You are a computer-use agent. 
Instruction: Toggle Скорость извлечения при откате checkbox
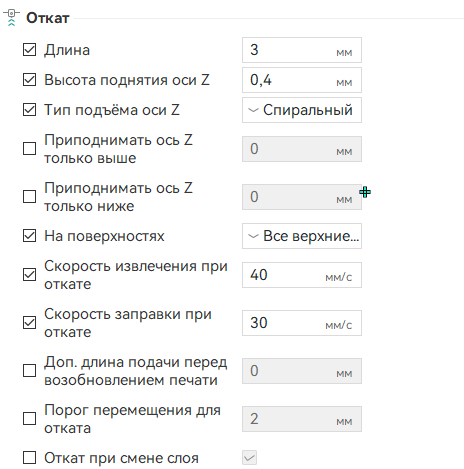[x=29, y=275]
